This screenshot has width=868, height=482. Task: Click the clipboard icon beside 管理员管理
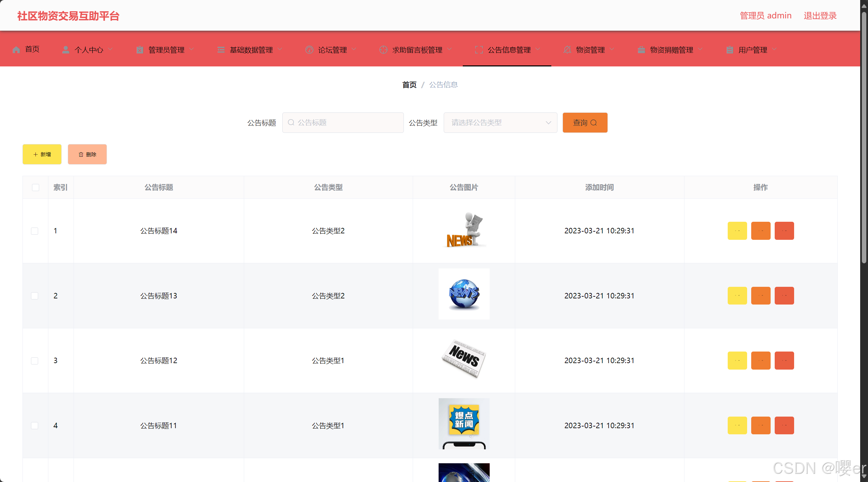tap(140, 50)
